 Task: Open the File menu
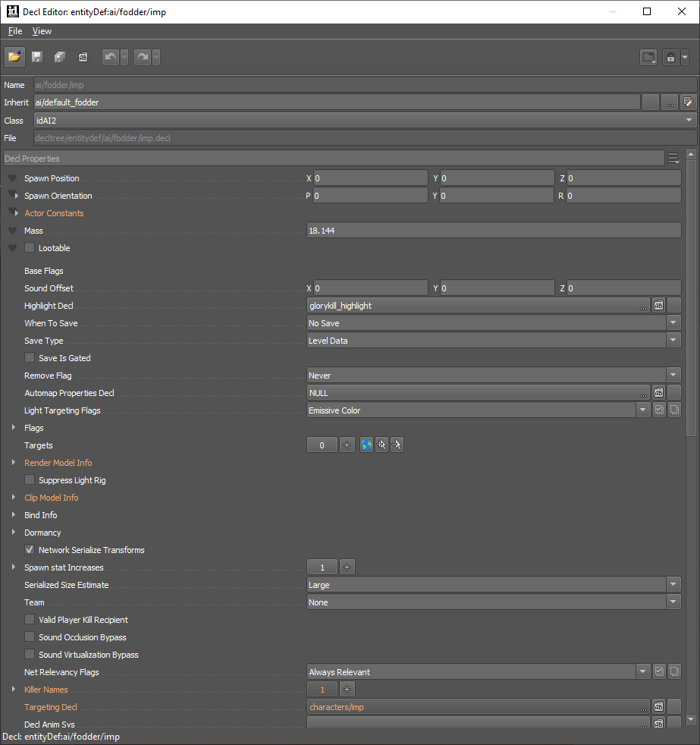point(15,31)
